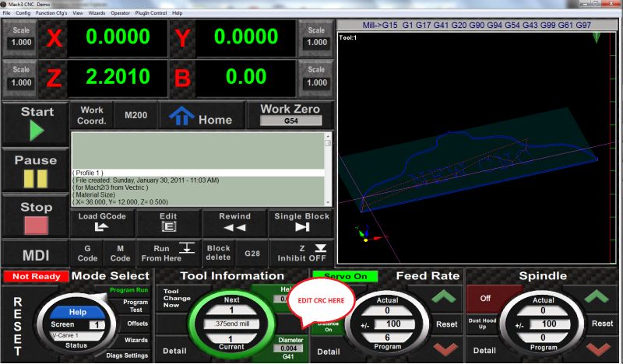Click Tool Change Now button

coord(177,298)
